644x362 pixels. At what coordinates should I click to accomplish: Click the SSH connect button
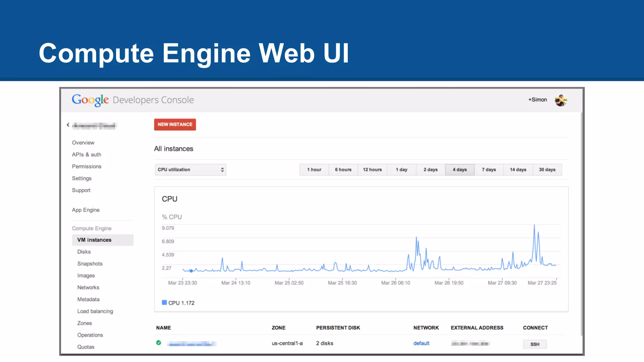pyautogui.click(x=535, y=344)
